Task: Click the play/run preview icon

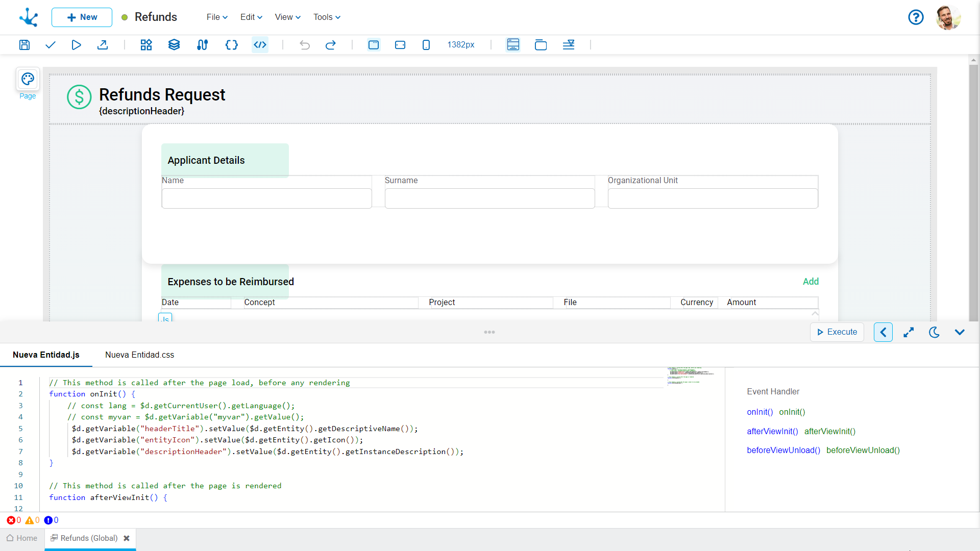Action: (x=76, y=45)
